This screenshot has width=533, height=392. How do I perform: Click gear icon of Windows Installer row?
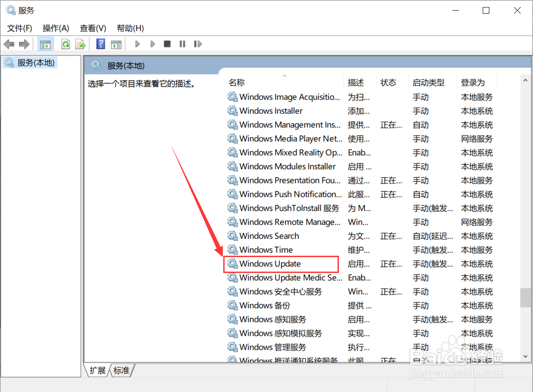point(233,111)
